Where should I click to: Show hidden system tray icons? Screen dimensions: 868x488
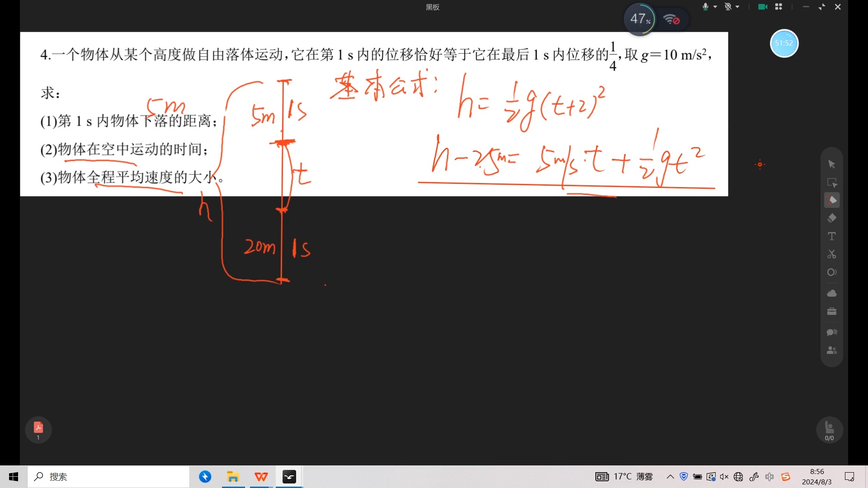[670, 477]
